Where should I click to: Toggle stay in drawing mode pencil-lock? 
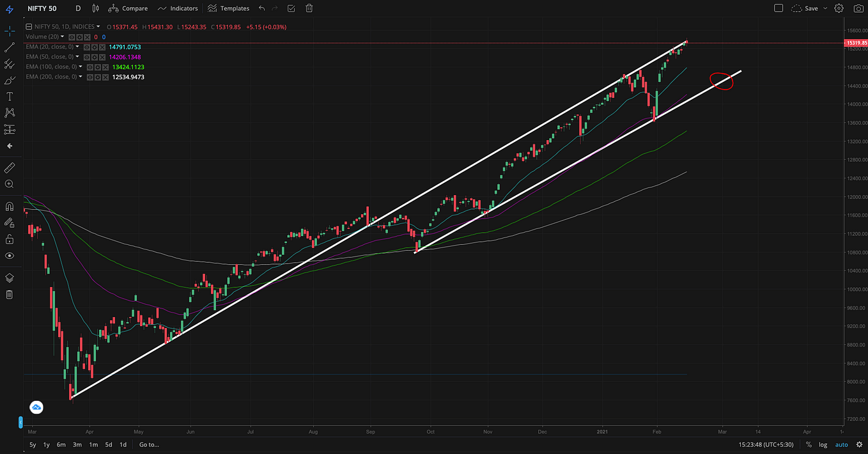pyautogui.click(x=10, y=223)
